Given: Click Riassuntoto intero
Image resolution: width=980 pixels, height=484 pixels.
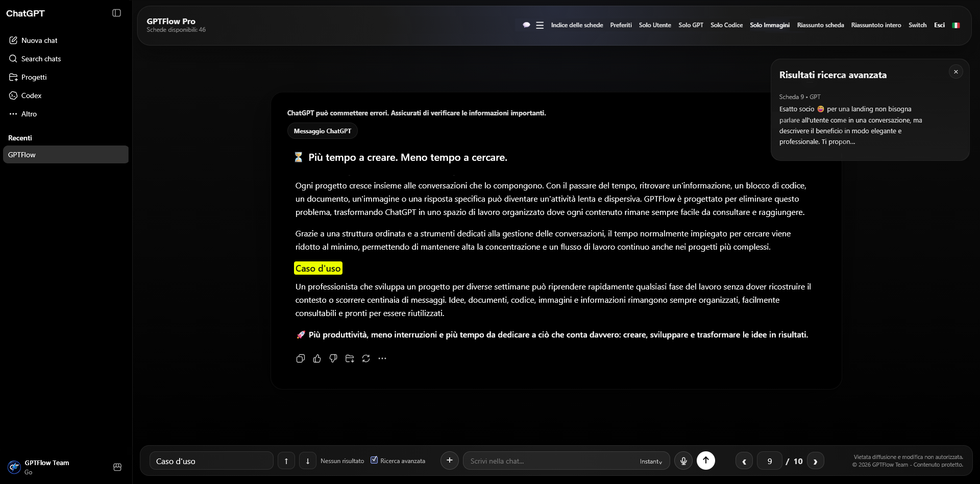Looking at the screenshot, I should coord(876,25).
